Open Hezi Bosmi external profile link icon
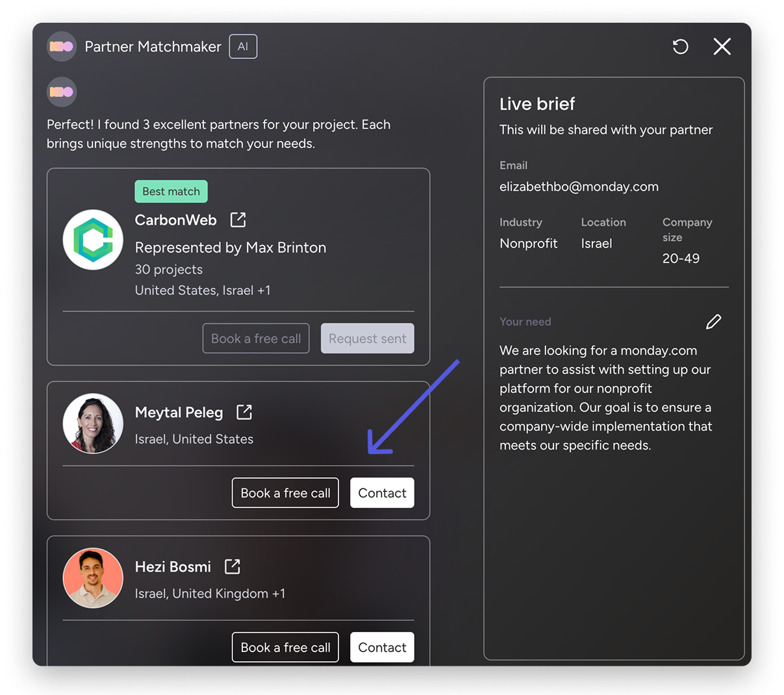 pyautogui.click(x=233, y=566)
